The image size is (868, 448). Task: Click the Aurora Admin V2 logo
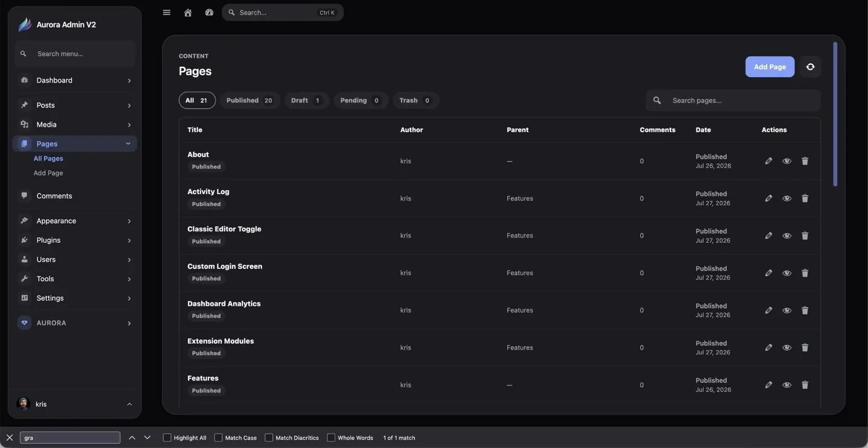coord(24,24)
